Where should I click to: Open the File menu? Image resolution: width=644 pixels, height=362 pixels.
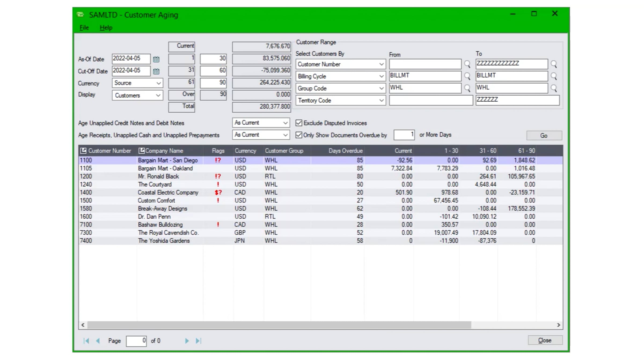point(84,28)
